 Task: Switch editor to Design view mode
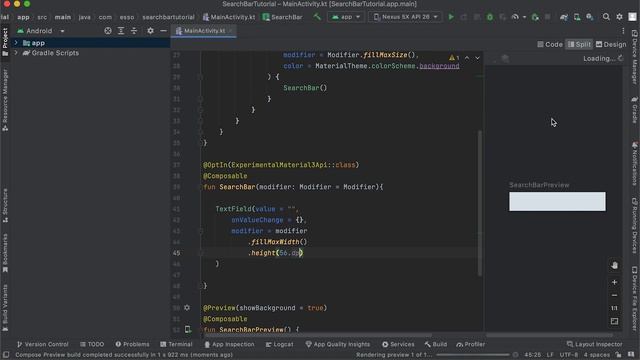pos(611,44)
